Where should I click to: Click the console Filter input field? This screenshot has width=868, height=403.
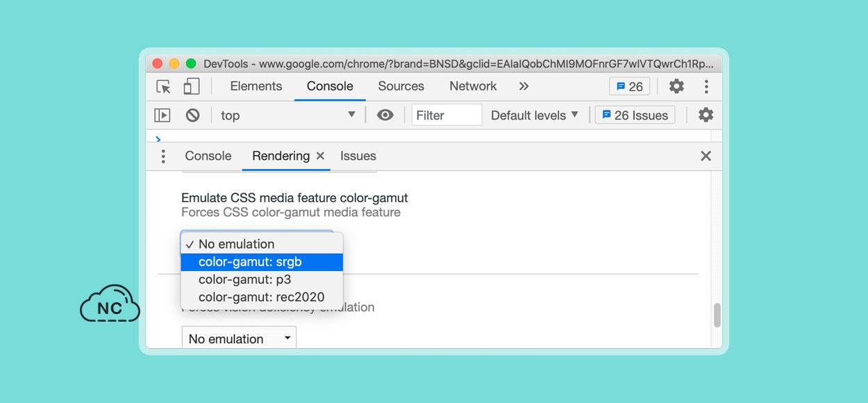pos(446,115)
